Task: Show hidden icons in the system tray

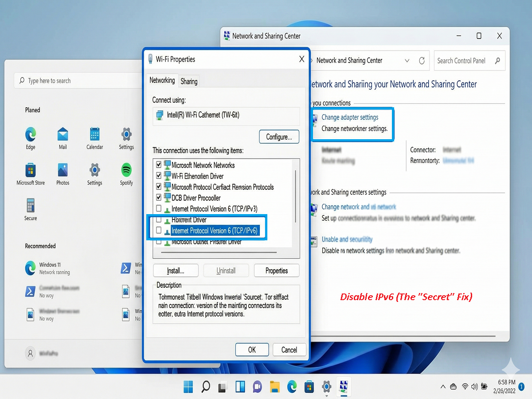Action: tap(443, 387)
